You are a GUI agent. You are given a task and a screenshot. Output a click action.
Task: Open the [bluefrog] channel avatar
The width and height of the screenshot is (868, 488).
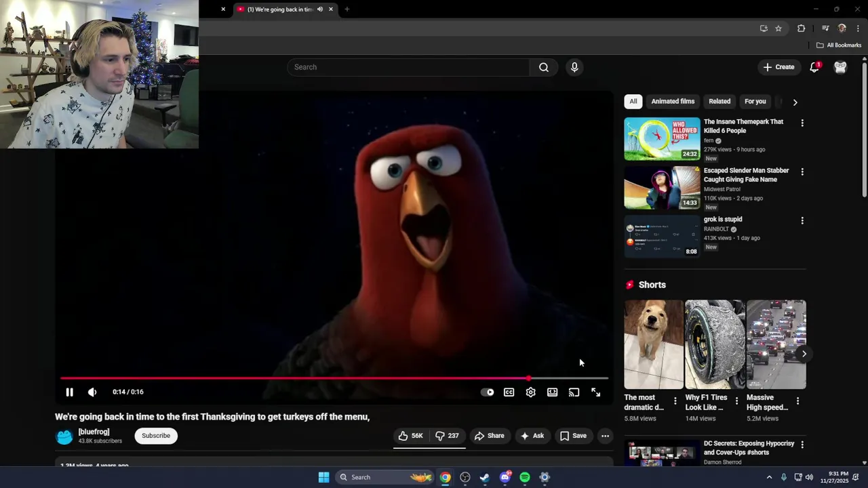(x=64, y=436)
